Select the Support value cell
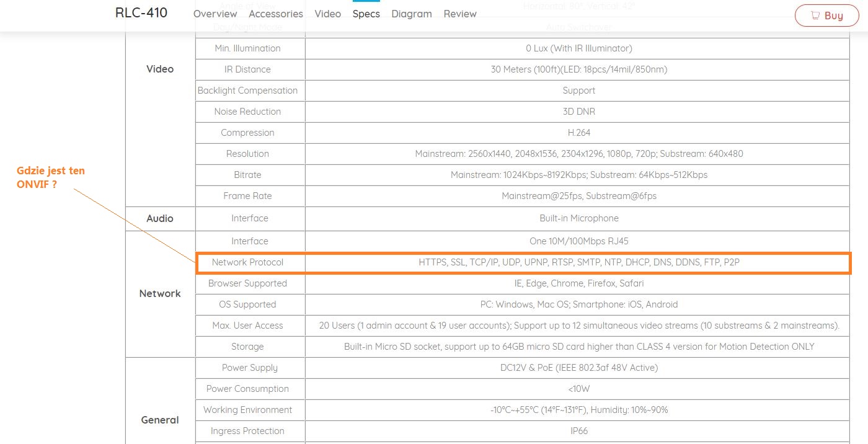868x444 pixels. coord(579,91)
